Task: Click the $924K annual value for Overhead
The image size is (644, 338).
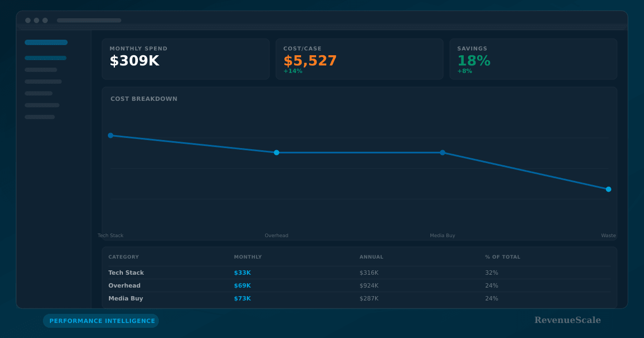Action: point(369,285)
